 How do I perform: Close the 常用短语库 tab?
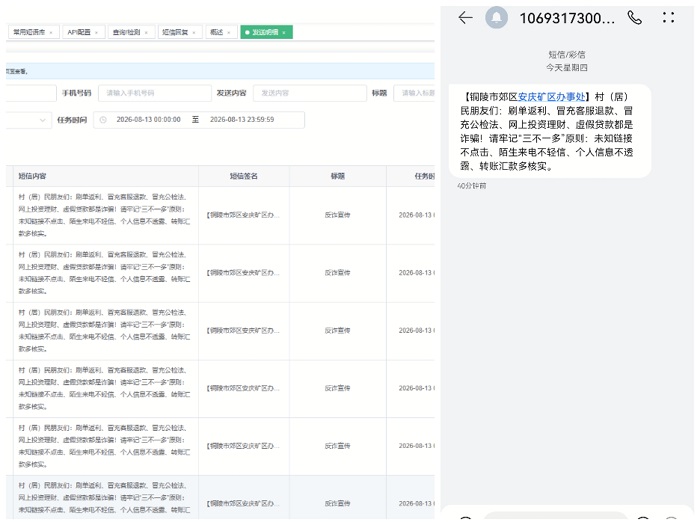51,33
